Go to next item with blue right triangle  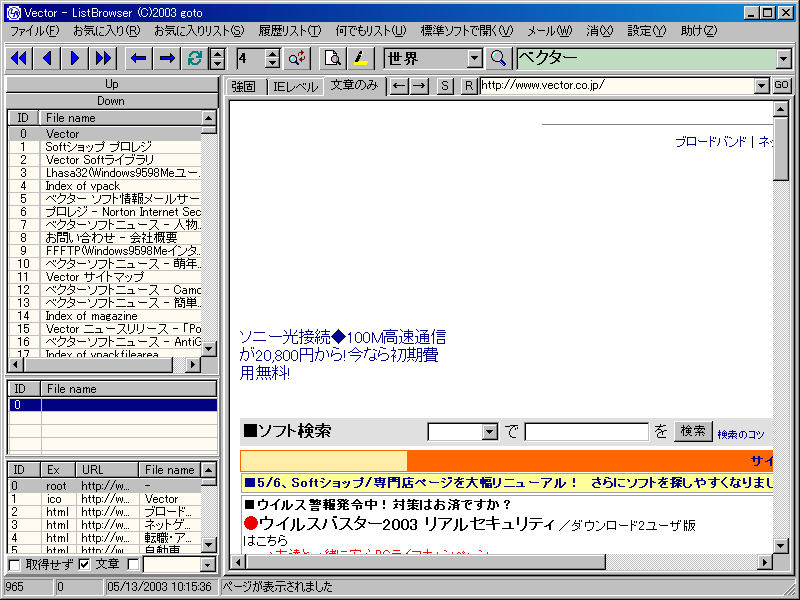coord(74,58)
